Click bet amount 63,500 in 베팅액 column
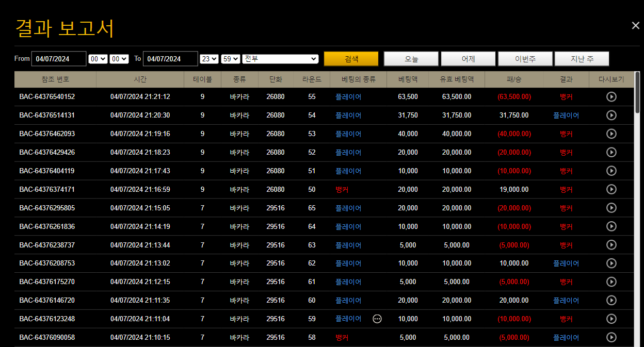 [x=408, y=97]
